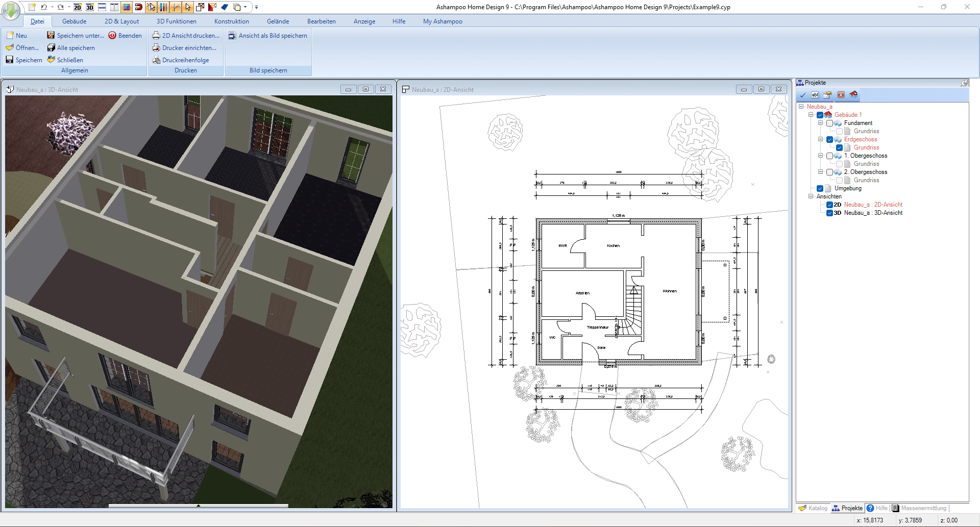Viewport: 980px width, 527px height.
Task: Toggle the Umgebung visibility checkbox
Action: coord(821,188)
